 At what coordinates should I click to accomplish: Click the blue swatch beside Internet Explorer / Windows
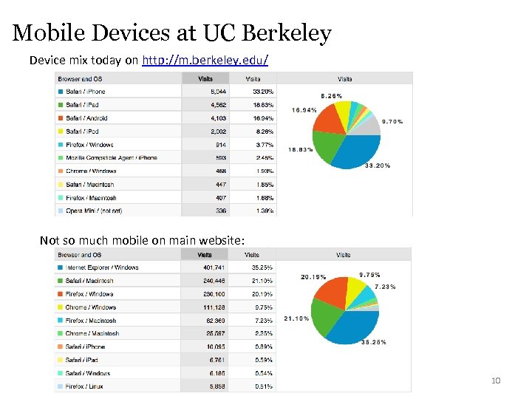point(60,267)
